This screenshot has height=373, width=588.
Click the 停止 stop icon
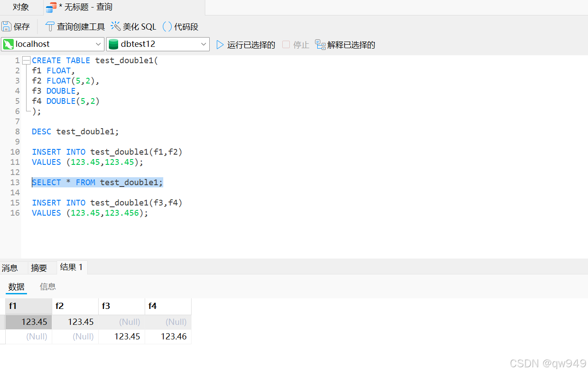click(x=285, y=44)
